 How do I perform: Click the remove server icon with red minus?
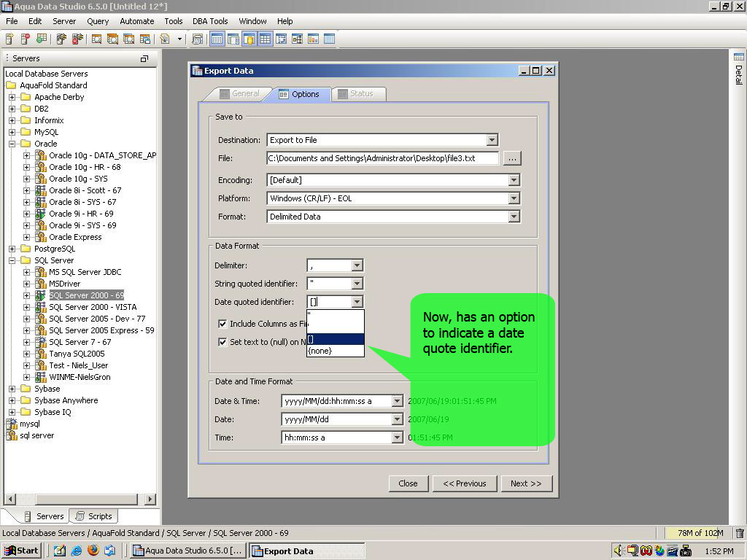click(x=26, y=39)
